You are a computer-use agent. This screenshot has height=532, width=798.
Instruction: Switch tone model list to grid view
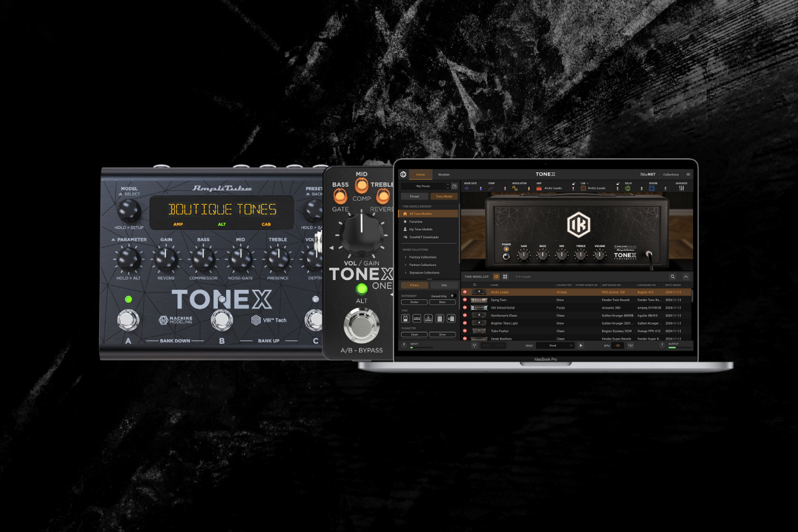(505, 276)
